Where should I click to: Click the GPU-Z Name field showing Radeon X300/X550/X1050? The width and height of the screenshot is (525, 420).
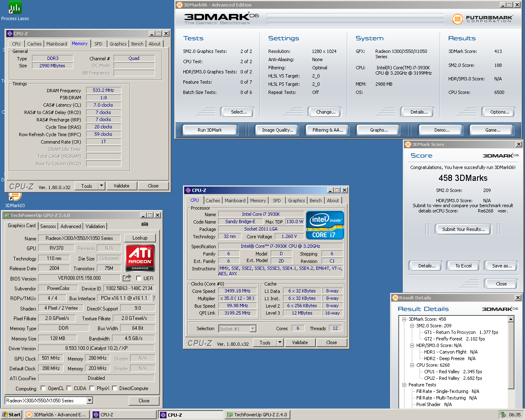[x=79, y=238]
